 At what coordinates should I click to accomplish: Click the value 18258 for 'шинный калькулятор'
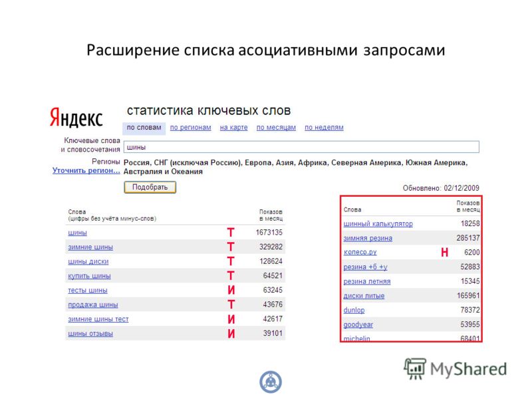click(x=470, y=223)
